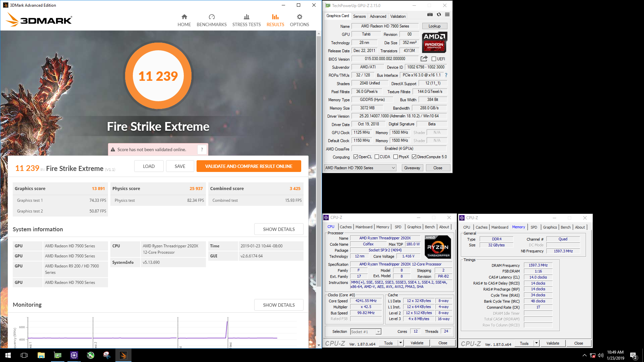This screenshot has height=362, width=644.
Task: Open the Bench tab in CPU-Z CPU window
Action: [430, 227]
